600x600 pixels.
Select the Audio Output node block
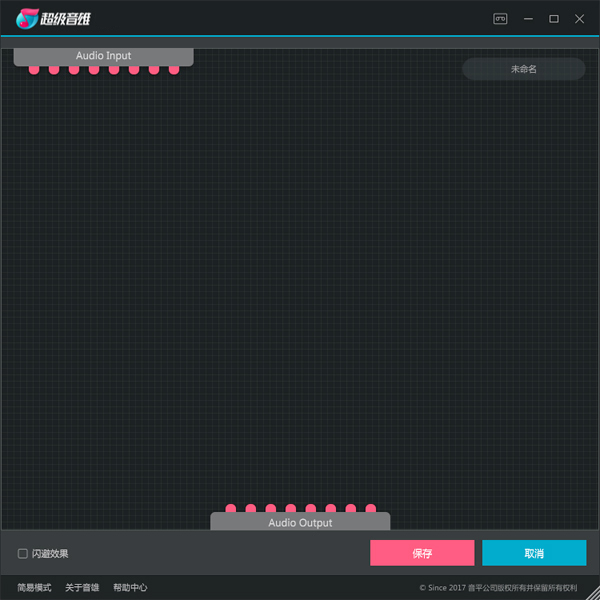click(300, 522)
